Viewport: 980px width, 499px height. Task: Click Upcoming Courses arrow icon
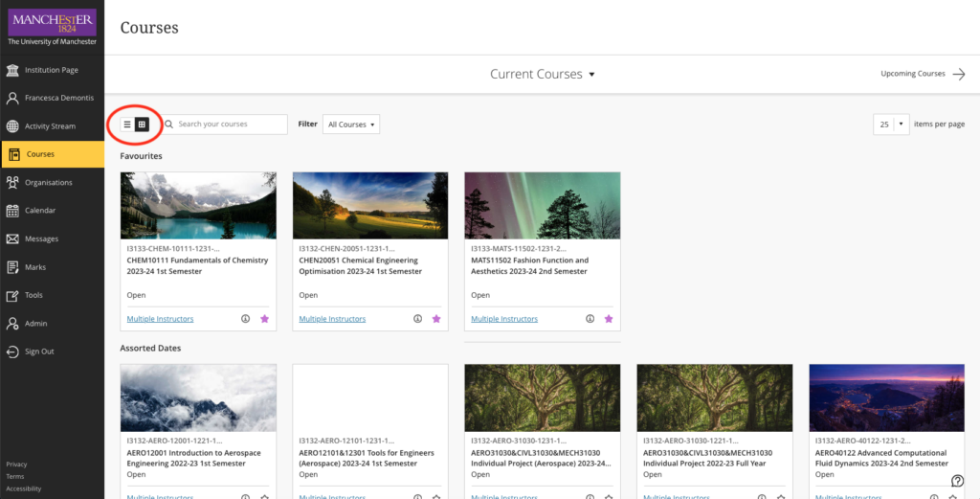(x=959, y=75)
